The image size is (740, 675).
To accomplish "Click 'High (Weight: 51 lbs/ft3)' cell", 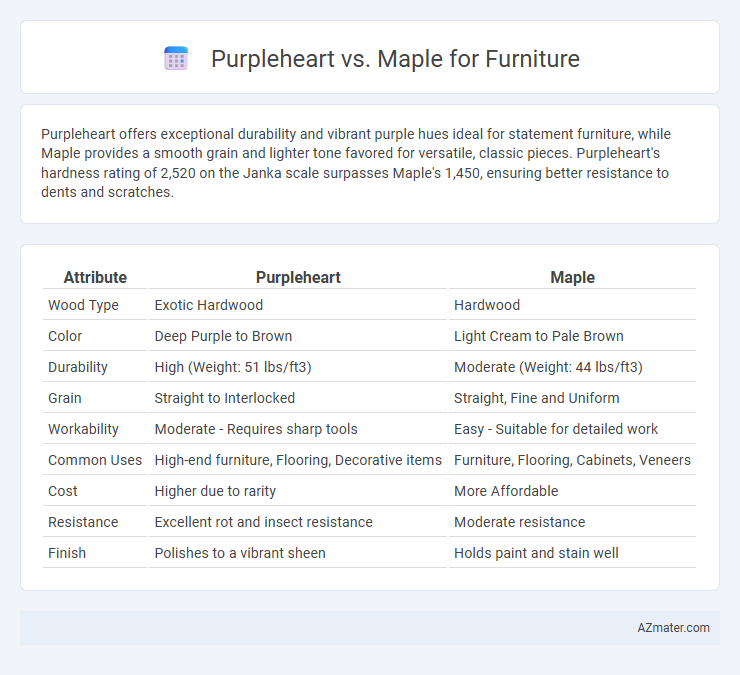I will pyautogui.click(x=233, y=367).
